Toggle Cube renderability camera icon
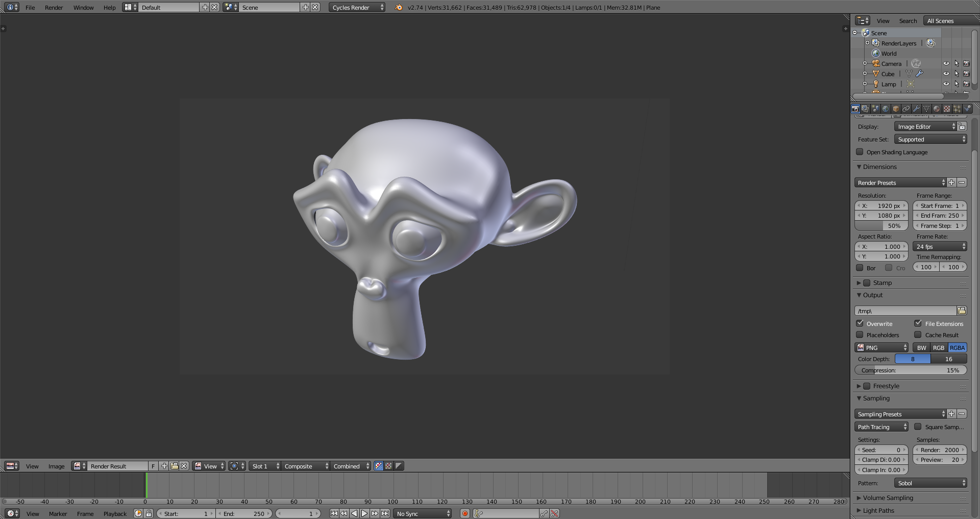980x519 pixels. tap(966, 74)
